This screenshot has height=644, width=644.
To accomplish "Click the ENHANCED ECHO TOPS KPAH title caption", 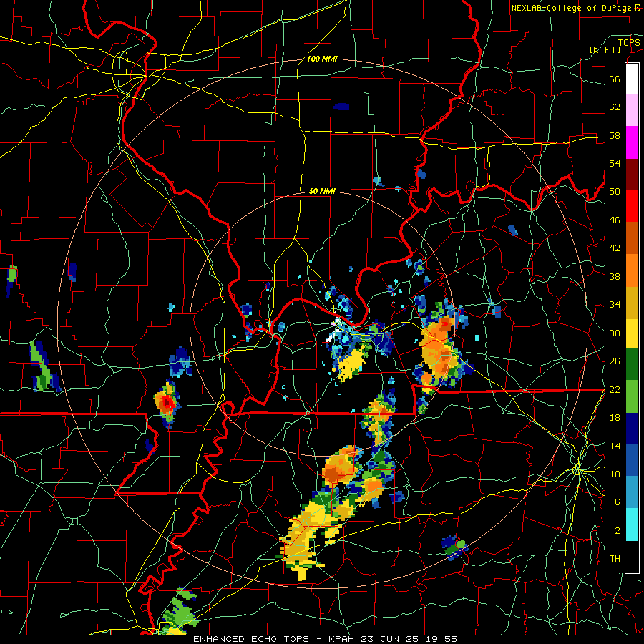I will (325, 639).
